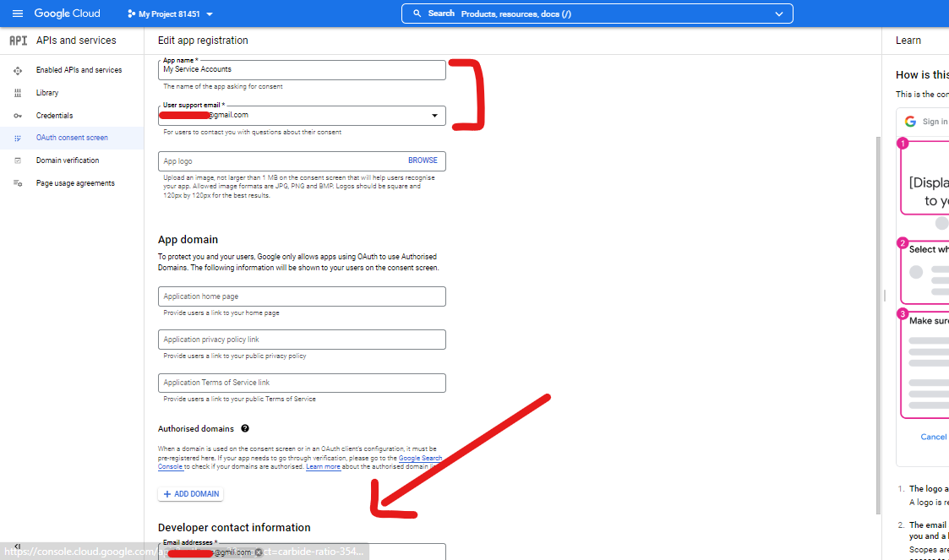Open Enabled APIs and services
The width and height of the screenshot is (949, 560).
(79, 70)
